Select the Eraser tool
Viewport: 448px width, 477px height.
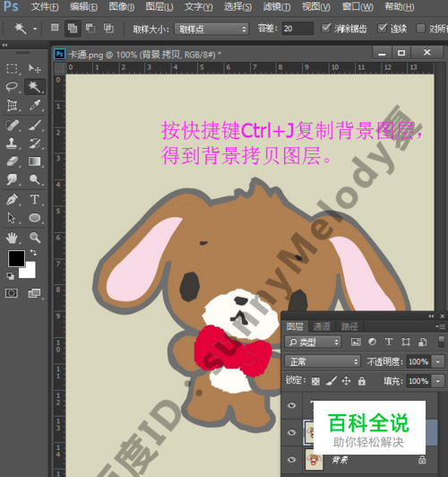pos(12,161)
